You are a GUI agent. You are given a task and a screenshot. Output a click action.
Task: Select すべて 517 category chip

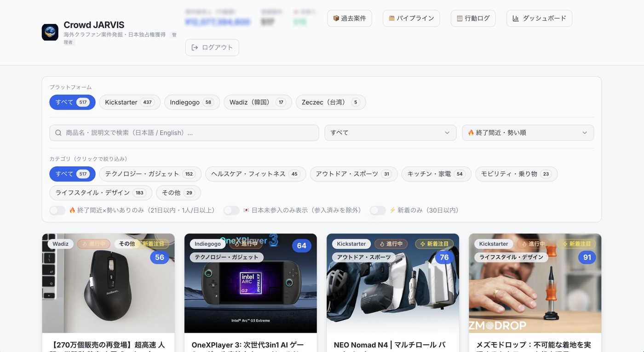tap(72, 174)
